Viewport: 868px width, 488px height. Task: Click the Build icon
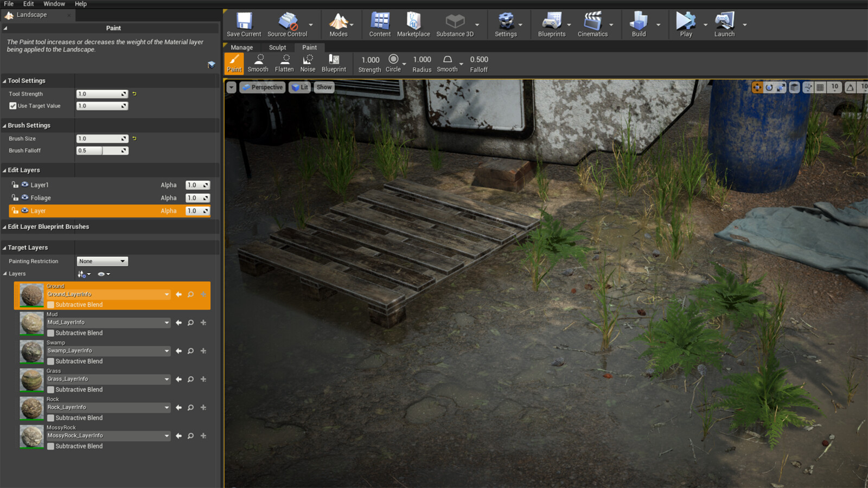pos(639,22)
